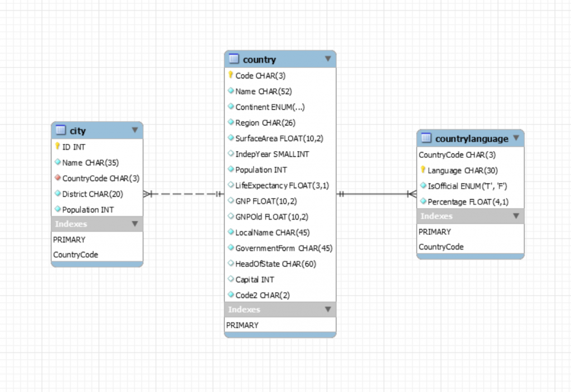
Task: Click the hollow diamond beside LifeExpectancy
Action: tap(230, 185)
